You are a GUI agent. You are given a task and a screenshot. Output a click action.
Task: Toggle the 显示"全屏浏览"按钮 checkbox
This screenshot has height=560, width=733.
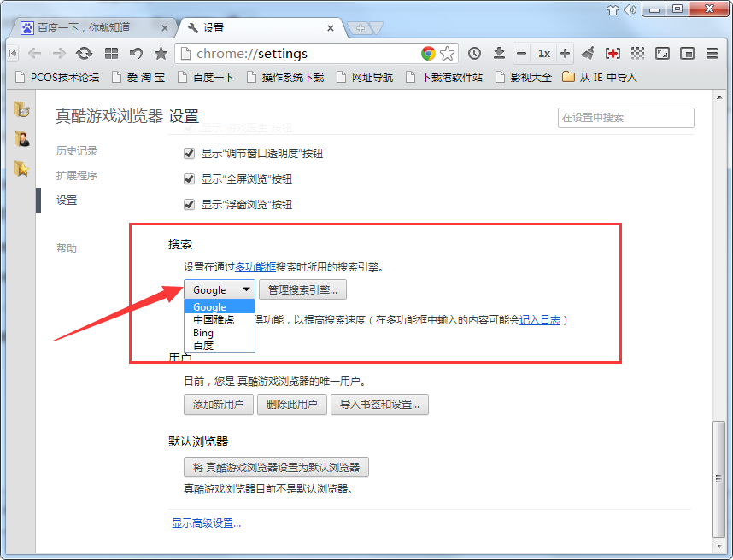coord(189,179)
